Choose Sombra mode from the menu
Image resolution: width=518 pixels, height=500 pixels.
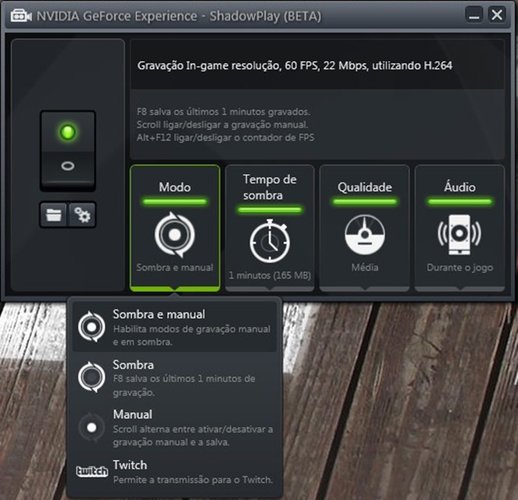pos(175,378)
